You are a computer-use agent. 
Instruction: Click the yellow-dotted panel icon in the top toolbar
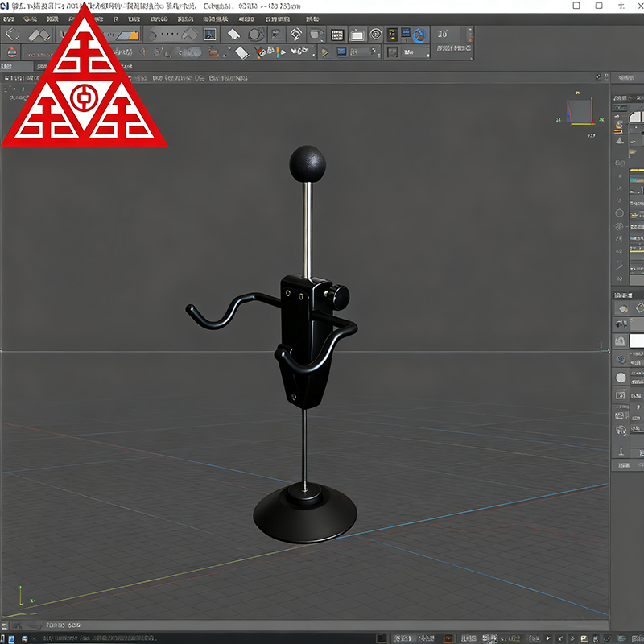point(392,35)
